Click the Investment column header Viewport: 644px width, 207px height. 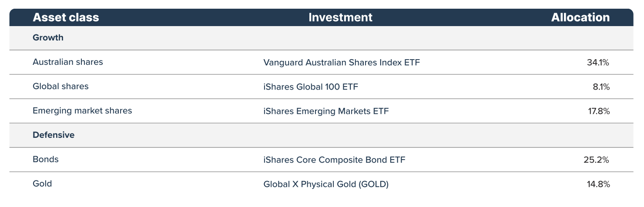(340, 17)
